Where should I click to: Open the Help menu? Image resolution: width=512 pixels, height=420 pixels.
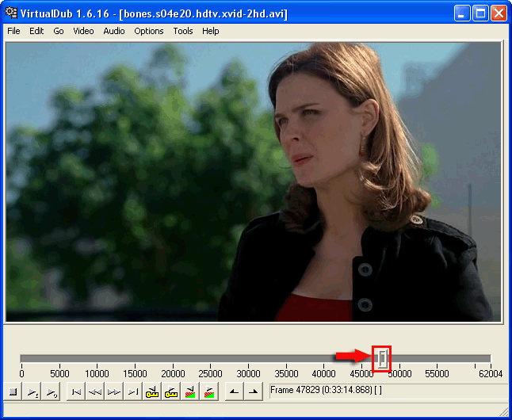pyautogui.click(x=211, y=31)
